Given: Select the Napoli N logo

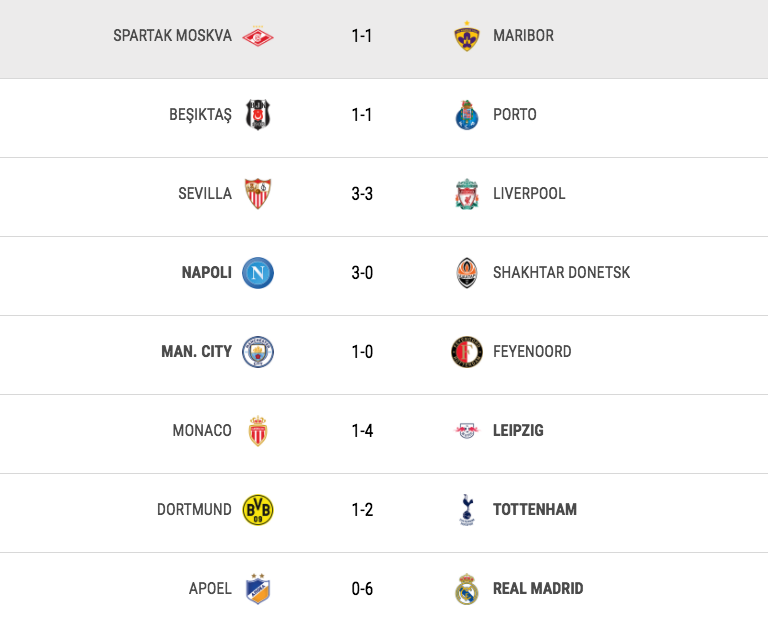Looking at the screenshot, I should click(258, 272).
